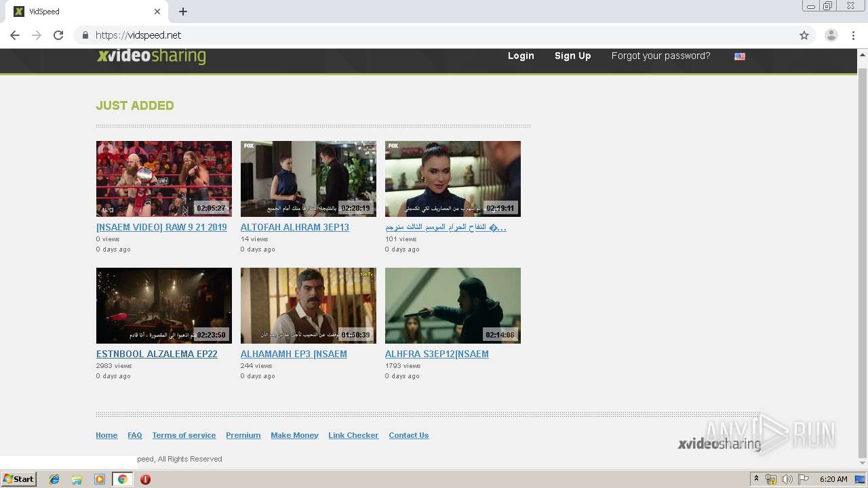Click '2983 views' under ESTNBOOL ALZALEMA
The image size is (868, 488).
[x=114, y=365]
